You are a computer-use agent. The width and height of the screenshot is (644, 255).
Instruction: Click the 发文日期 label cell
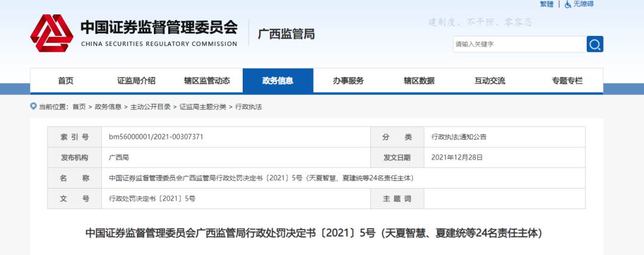pos(397,157)
